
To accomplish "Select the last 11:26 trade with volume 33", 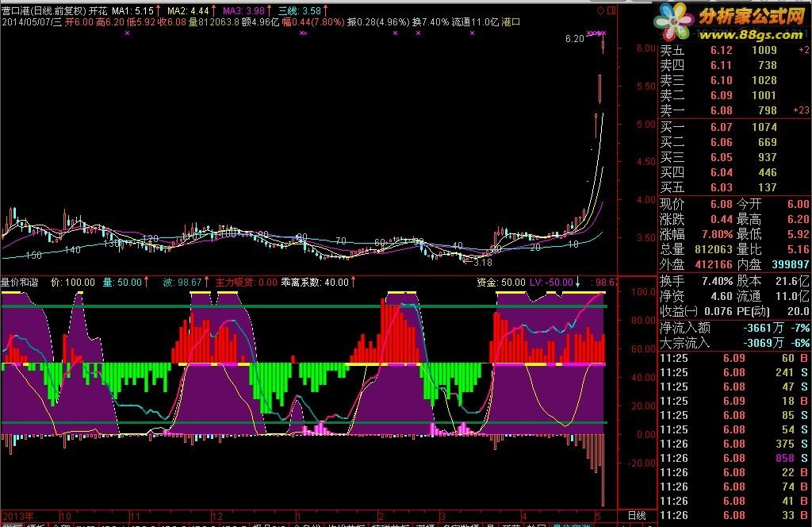I will (x=733, y=516).
